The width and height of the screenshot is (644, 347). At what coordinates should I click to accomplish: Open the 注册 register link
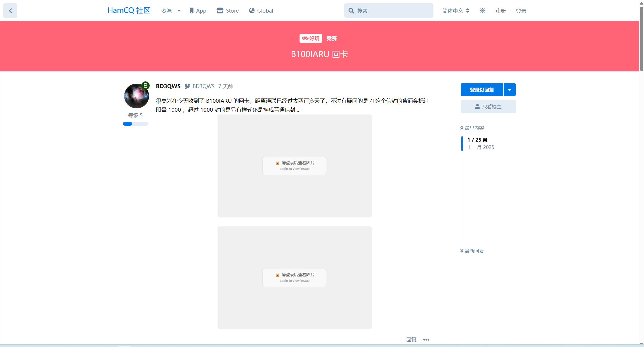click(501, 11)
